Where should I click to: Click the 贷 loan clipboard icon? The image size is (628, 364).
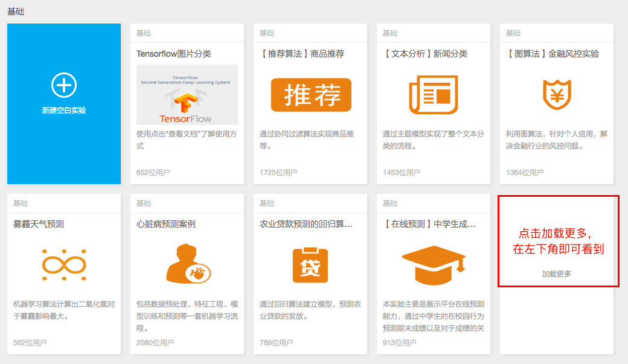[x=310, y=265]
